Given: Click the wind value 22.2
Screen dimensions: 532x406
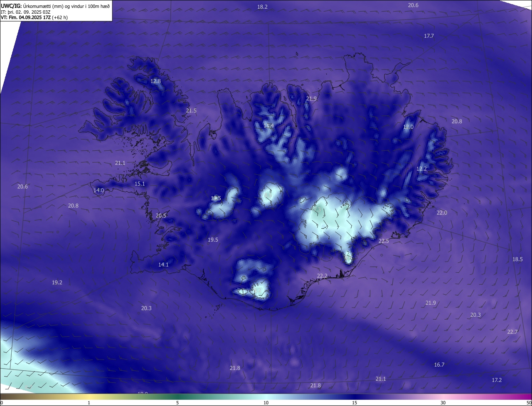Looking at the screenshot, I should pyautogui.click(x=322, y=276).
